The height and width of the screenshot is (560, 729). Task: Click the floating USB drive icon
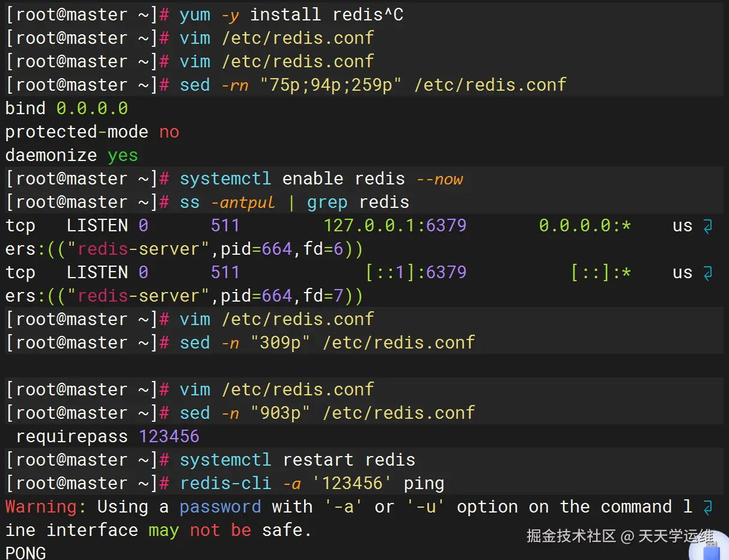(712, 550)
